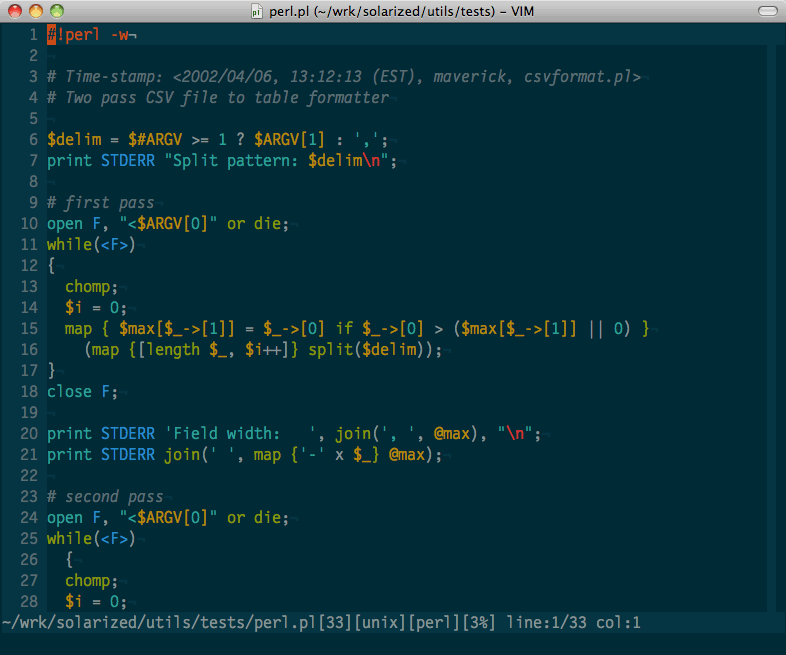Viewport: 786px width, 655px height.
Task: Click the $delim variable on line 6
Action: tap(70, 140)
